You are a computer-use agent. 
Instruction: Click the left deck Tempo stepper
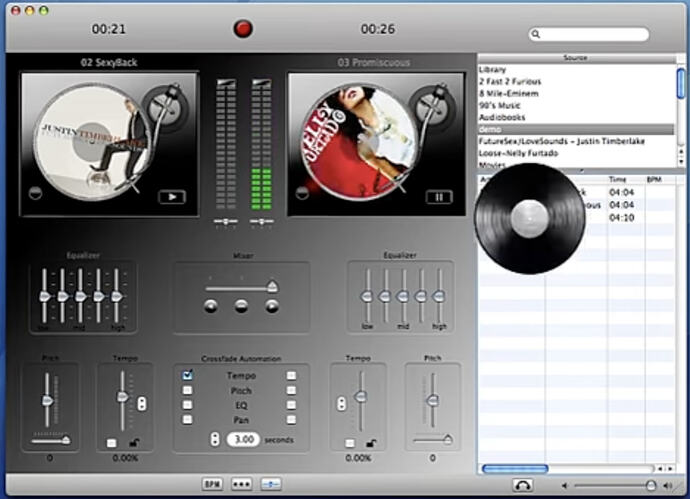point(142,403)
